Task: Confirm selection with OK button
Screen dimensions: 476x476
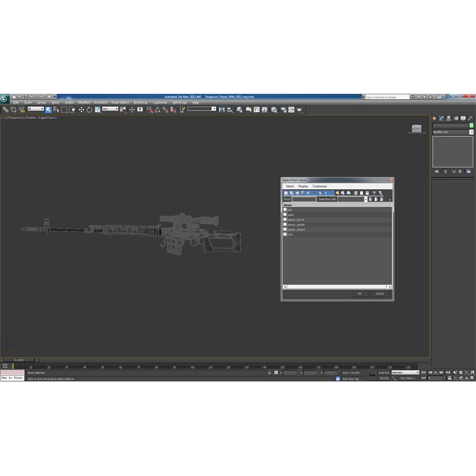Action: (x=360, y=294)
